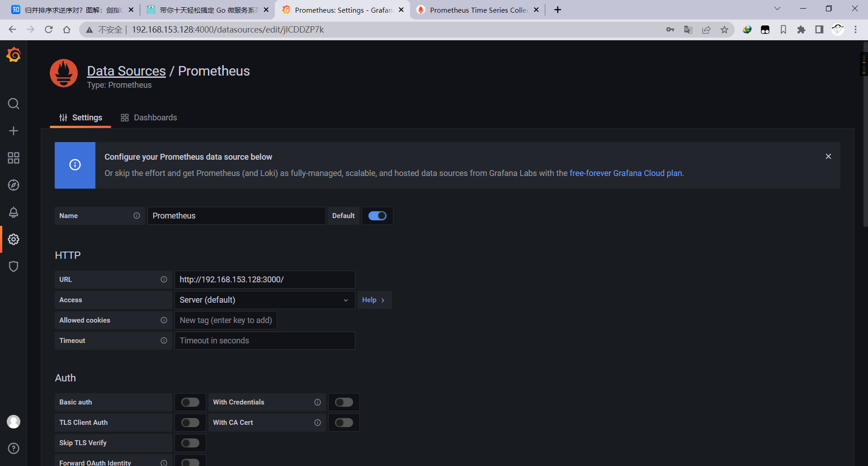Viewport: 868px width, 466px height.
Task: Click the Name field info icon
Action: (137, 216)
